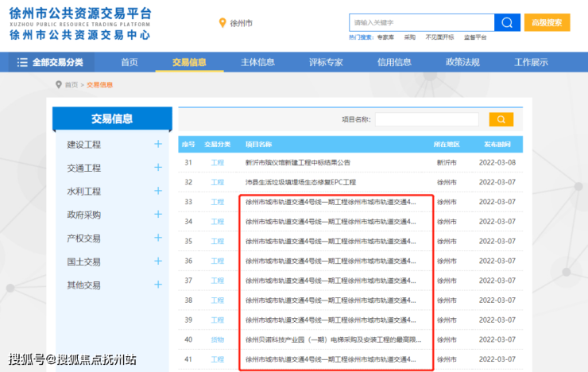The height and width of the screenshot is (372, 588).
Task: Focus the header keyword search box
Action: (x=421, y=22)
